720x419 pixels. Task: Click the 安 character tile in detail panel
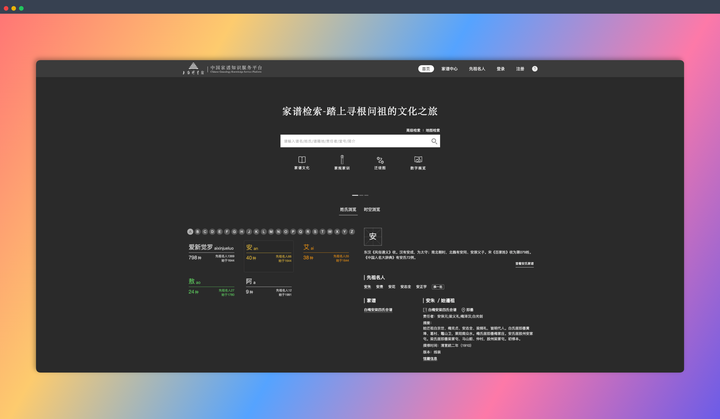tap(372, 237)
